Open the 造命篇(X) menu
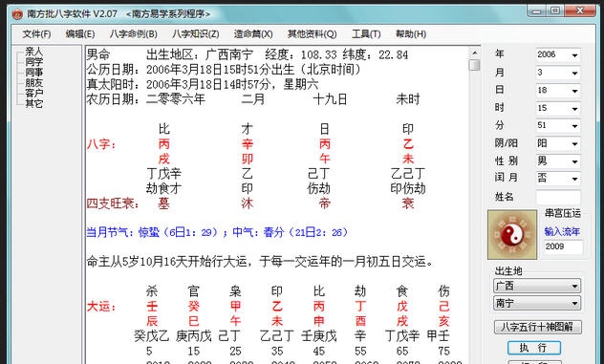The width and height of the screenshot is (604, 364). [253, 33]
